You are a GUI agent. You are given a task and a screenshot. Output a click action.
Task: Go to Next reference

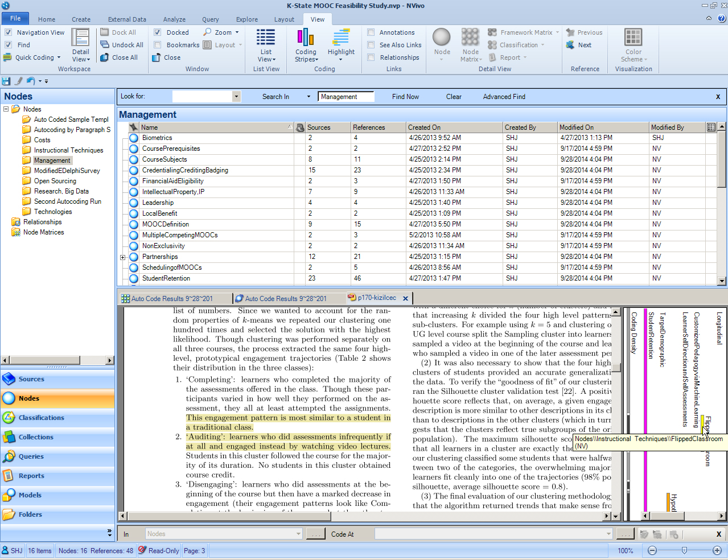pos(579,45)
